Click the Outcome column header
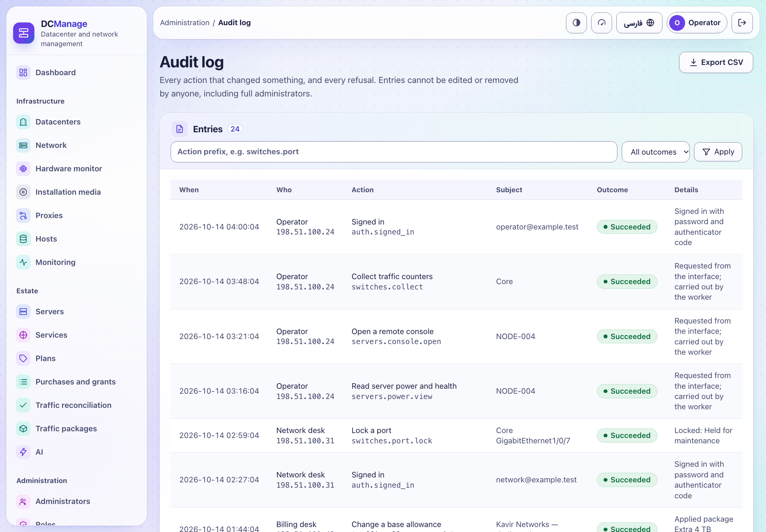The width and height of the screenshot is (766, 532). [x=612, y=190]
